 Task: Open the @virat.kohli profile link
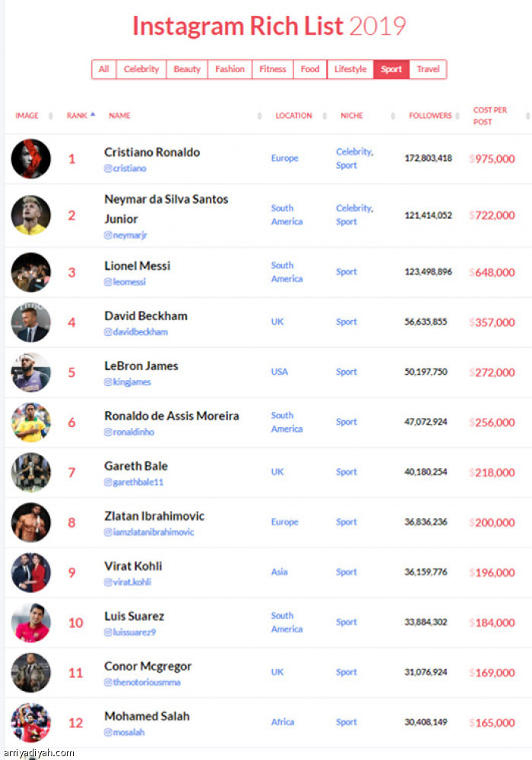tap(128, 582)
